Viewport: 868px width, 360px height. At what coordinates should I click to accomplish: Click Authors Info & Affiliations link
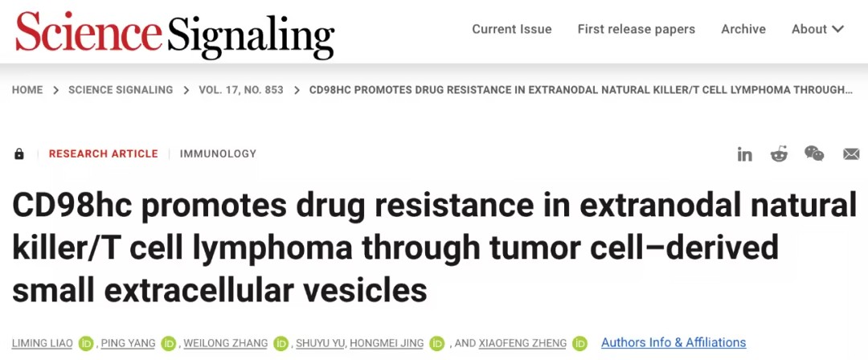pyautogui.click(x=674, y=343)
